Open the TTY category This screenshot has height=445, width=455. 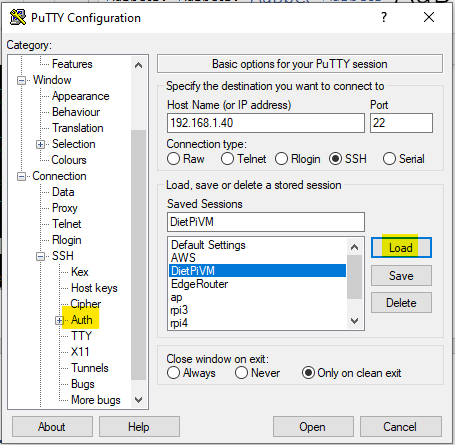[x=81, y=336]
